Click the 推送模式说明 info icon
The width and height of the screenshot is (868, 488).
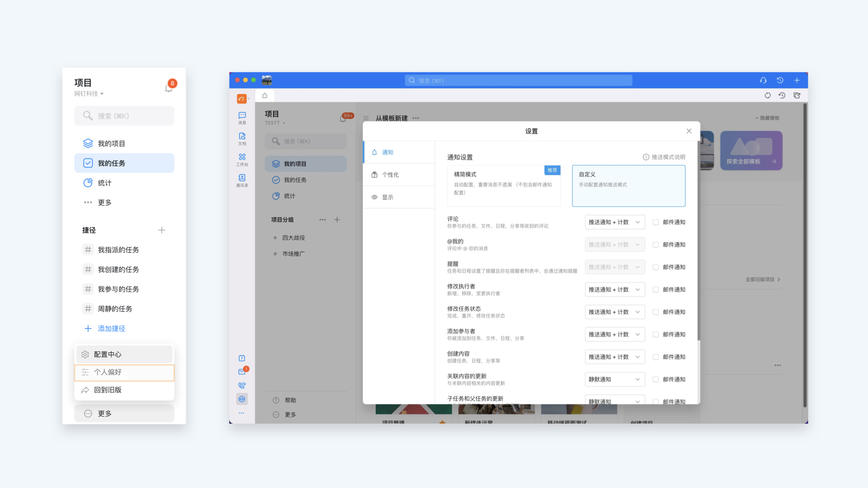(646, 157)
